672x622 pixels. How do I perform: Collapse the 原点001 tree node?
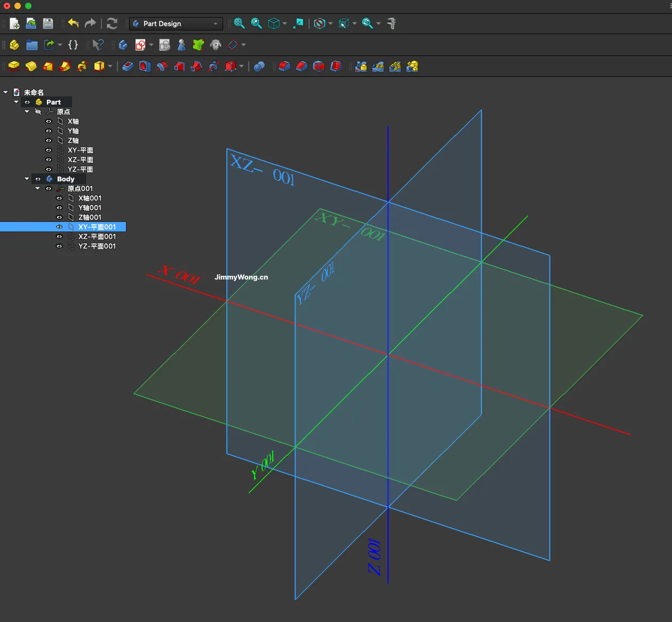tap(37, 189)
